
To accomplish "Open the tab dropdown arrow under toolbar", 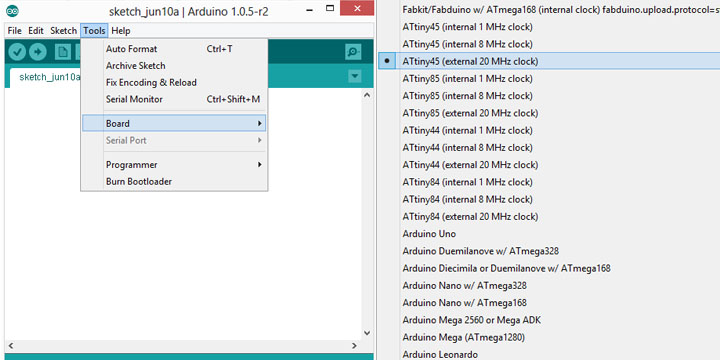I will pyautogui.click(x=355, y=76).
